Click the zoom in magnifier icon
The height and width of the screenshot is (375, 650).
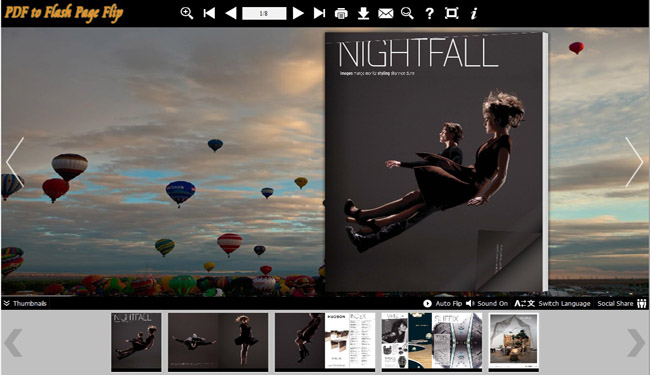coord(187,13)
